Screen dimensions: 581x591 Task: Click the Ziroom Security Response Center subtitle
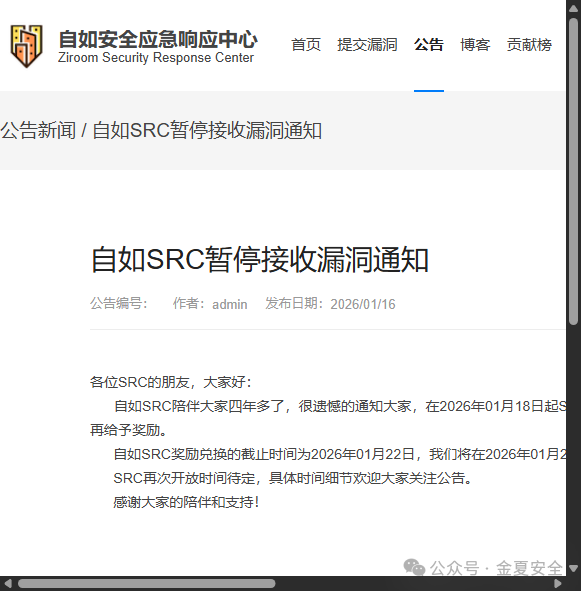pyautogui.click(x=156, y=58)
